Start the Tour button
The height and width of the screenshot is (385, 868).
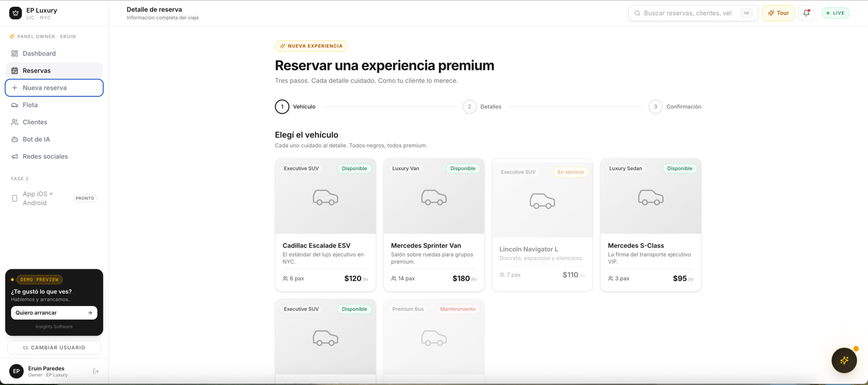click(778, 13)
